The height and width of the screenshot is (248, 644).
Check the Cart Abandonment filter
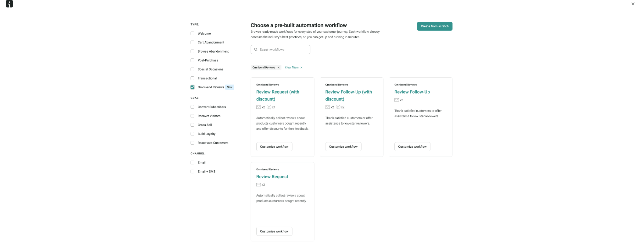click(192, 42)
